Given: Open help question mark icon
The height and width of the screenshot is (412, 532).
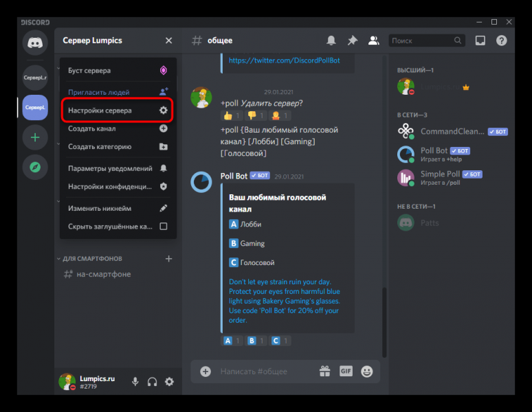Looking at the screenshot, I should [502, 41].
